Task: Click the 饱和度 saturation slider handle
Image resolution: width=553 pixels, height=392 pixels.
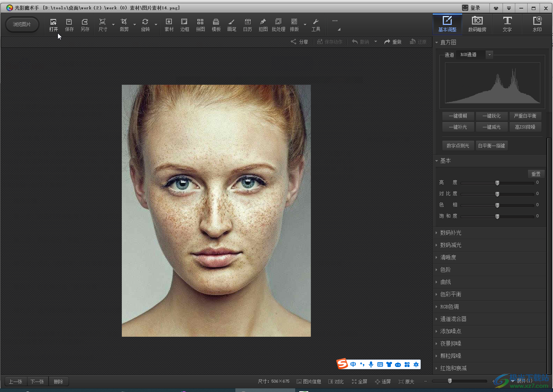Action: click(x=497, y=217)
